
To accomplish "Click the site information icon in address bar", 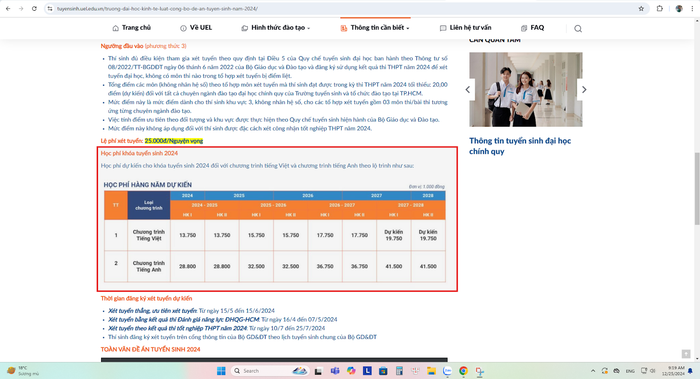I will 50,8.
